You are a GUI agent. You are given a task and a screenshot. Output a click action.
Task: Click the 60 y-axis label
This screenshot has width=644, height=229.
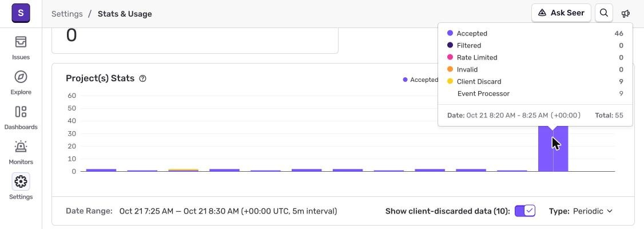pyautogui.click(x=72, y=96)
